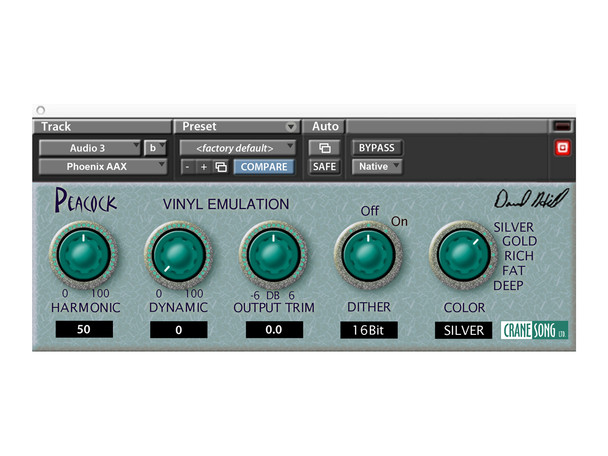Open the Native format dropdown

tap(376, 167)
